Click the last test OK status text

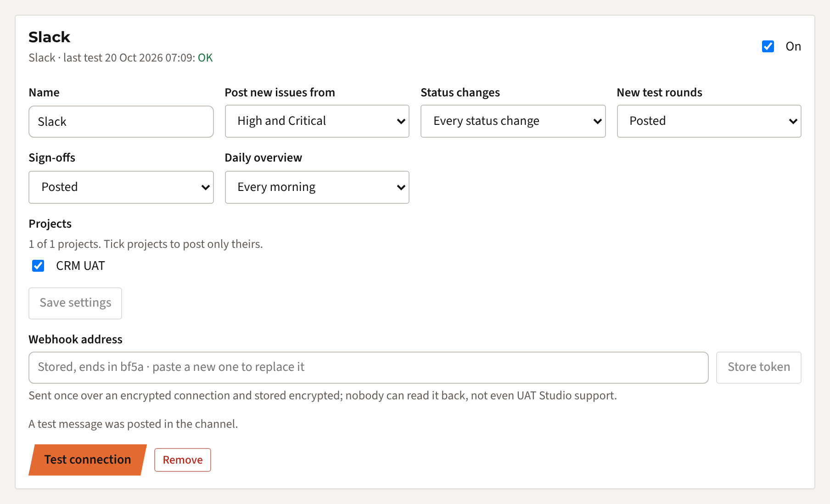click(x=205, y=58)
